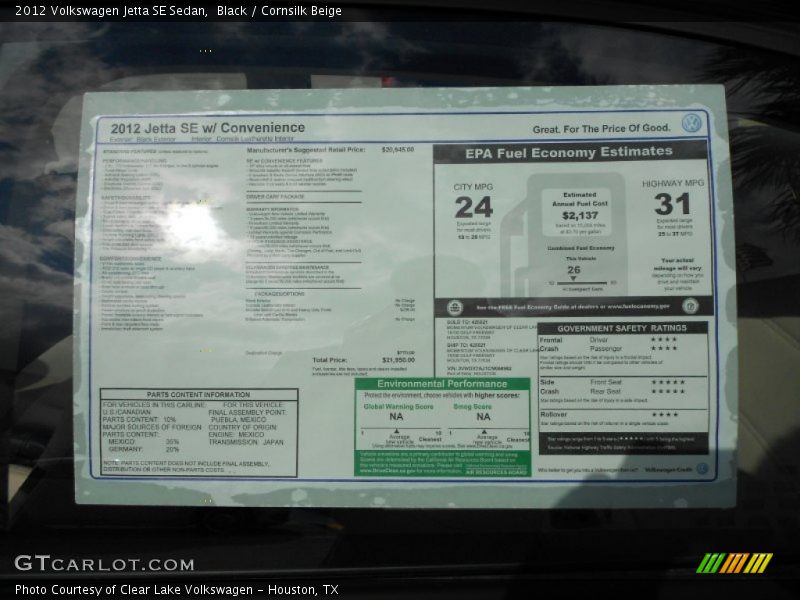Click the City MPG value 24
The image size is (800, 600).
click(x=473, y=207)
